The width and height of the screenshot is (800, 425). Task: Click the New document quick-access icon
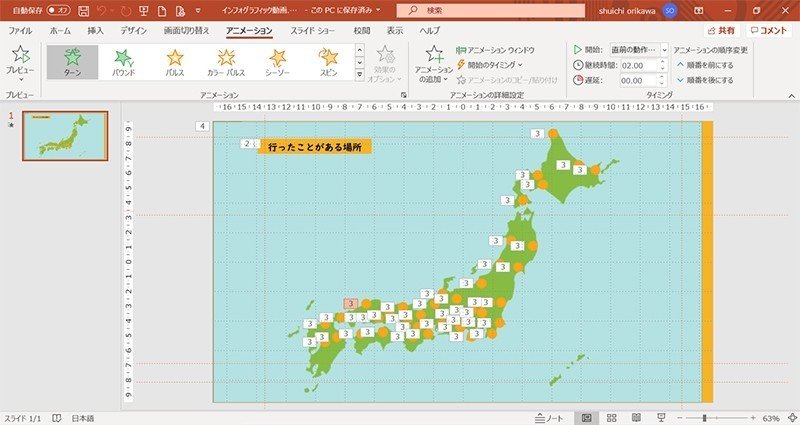162,10
